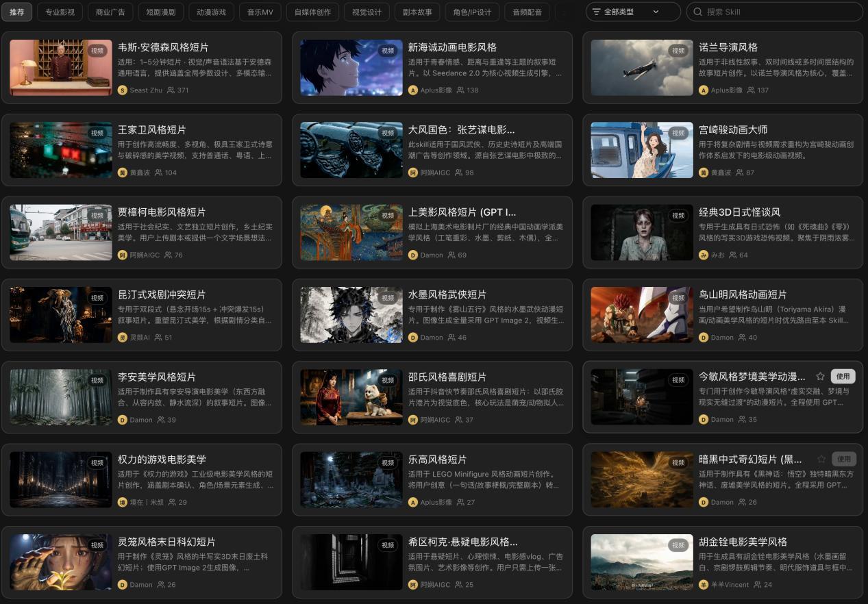Click 使用 button on 暗黑中式奇幻短片 card
The width and height of the screenshot is (868, 604).
point(844,459)
